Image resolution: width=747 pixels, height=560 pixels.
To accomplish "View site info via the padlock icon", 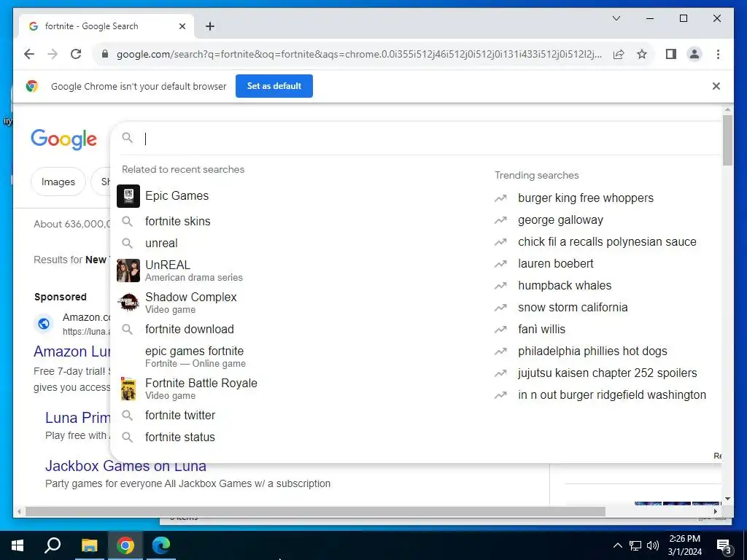I will 105,54.
